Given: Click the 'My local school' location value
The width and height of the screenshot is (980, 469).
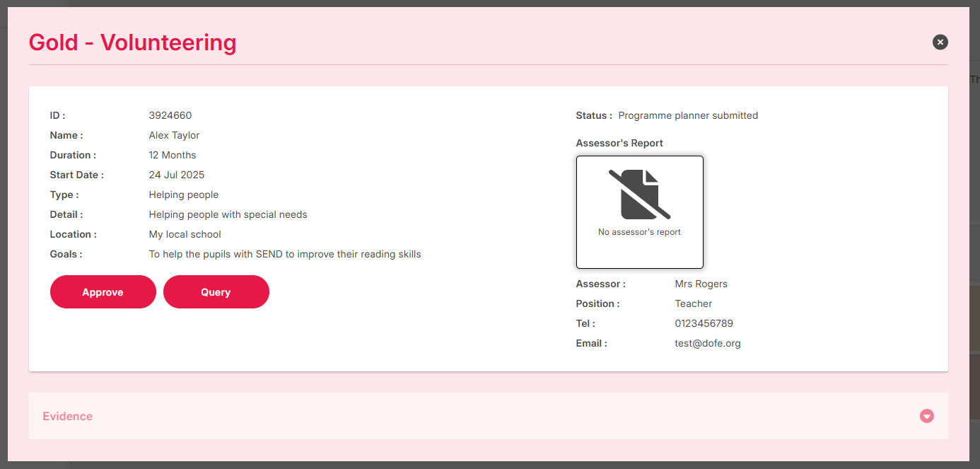Looking at the screenshot, I should [x=185, y=234].
